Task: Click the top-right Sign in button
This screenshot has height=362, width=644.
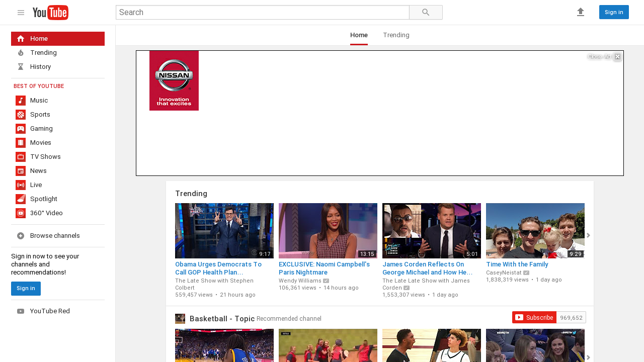Action: click(614, 12)
